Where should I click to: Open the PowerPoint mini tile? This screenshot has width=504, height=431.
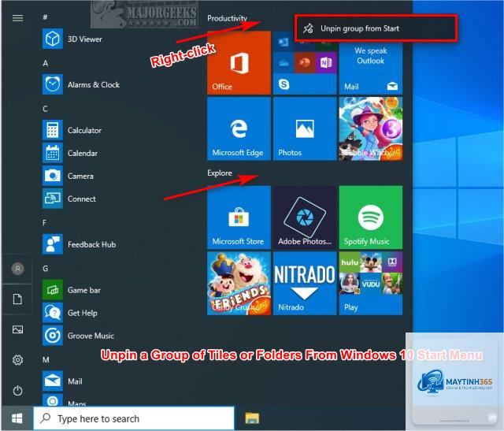click(x=305, y=63)
